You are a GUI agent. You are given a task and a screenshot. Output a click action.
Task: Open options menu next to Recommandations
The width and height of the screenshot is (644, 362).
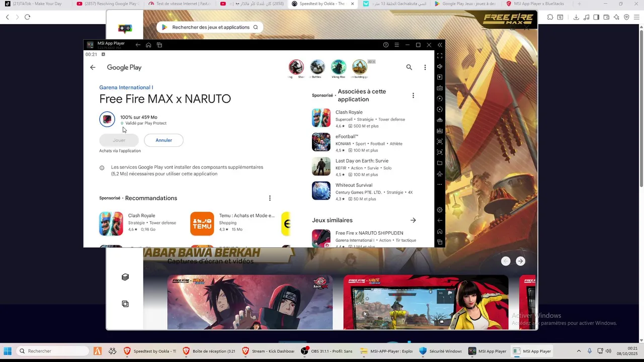click(270, 198)
